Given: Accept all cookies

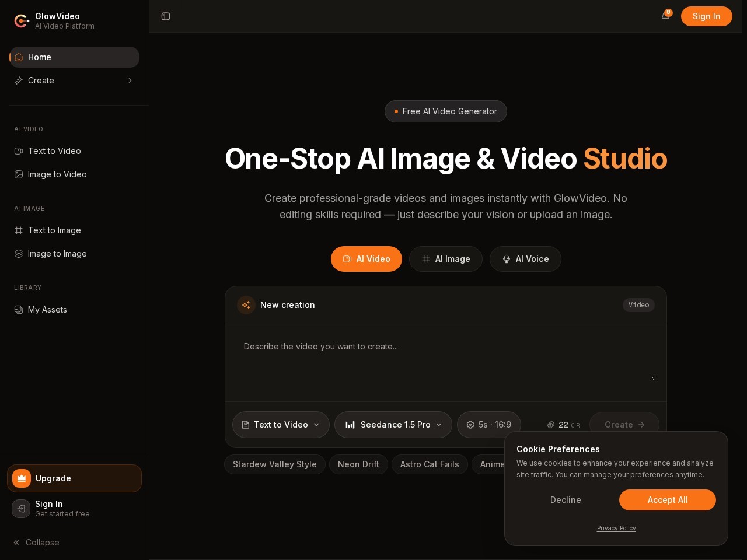Looking at the screenshot, I should [668, 500].
